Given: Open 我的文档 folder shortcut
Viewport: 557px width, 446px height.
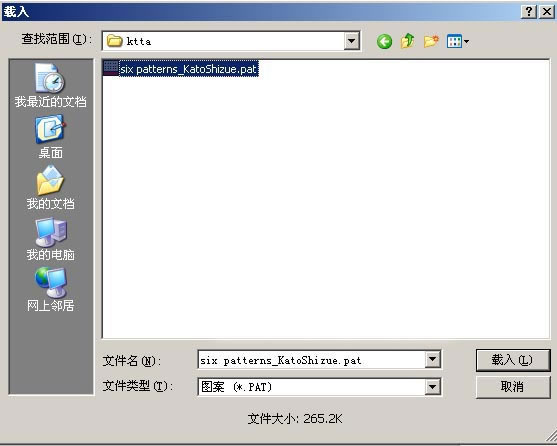Looking at the screenshot, I should pyautogui.click(x=50, y=188).
